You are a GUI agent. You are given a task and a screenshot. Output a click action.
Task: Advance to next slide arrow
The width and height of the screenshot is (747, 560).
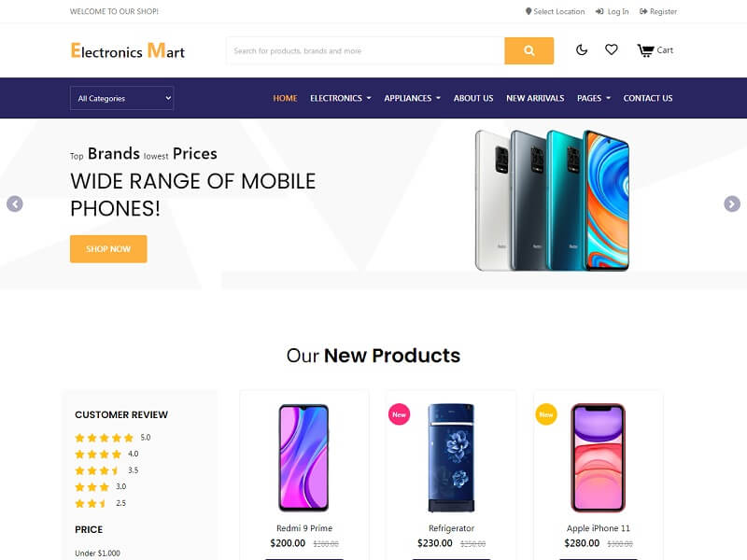click(x=732, y=203)
